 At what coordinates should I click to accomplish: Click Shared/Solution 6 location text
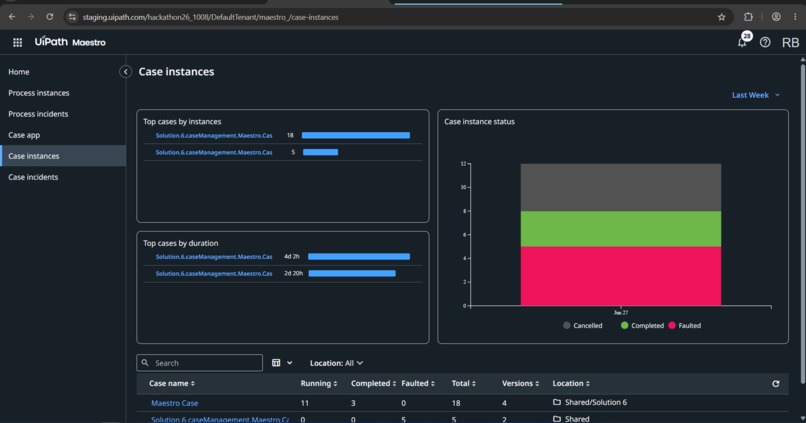tap(596, 402)
